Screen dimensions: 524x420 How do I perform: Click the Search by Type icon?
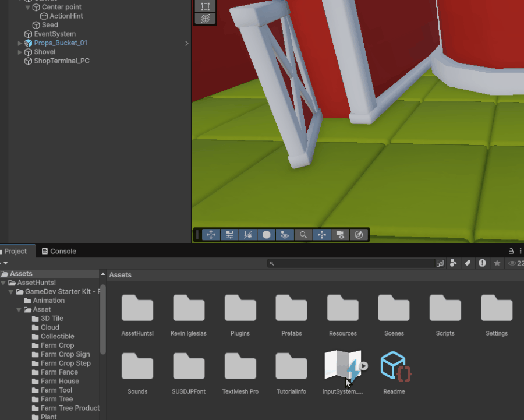(454, 263)
